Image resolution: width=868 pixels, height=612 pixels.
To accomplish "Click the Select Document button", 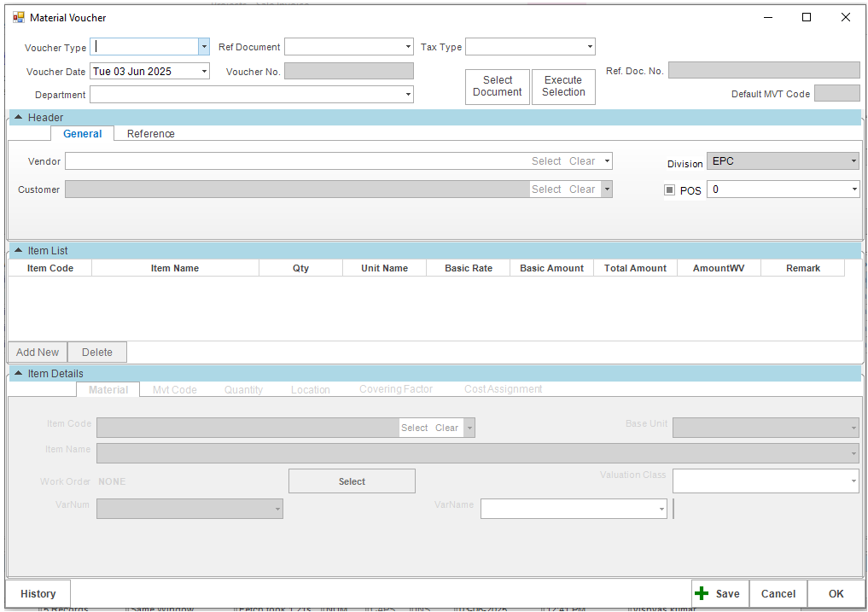I will coord(497,86).
